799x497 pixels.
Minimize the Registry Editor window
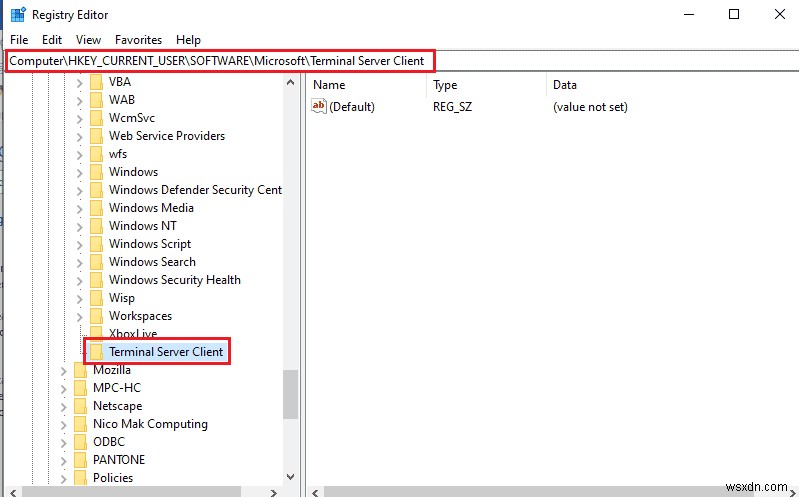coord(688,14)
